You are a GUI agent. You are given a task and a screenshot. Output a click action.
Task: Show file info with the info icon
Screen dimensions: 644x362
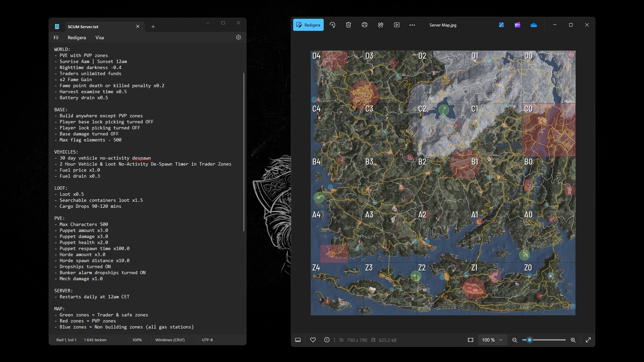pyautogui.click(x=327, y=340)
